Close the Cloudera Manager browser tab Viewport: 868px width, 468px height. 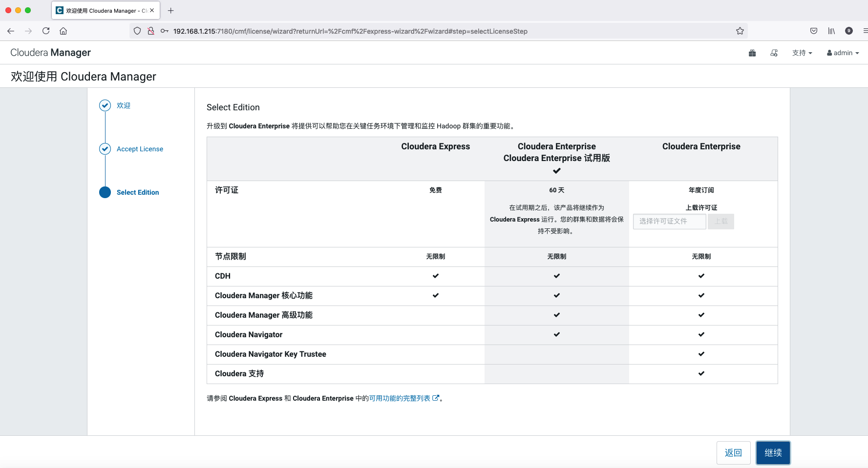pos(152,10)
